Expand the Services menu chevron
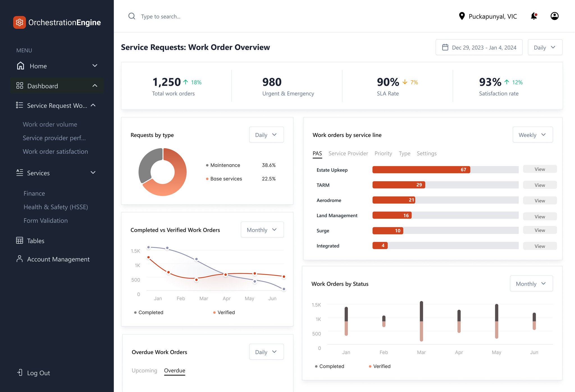575x392 pixels. coord(93,173)
